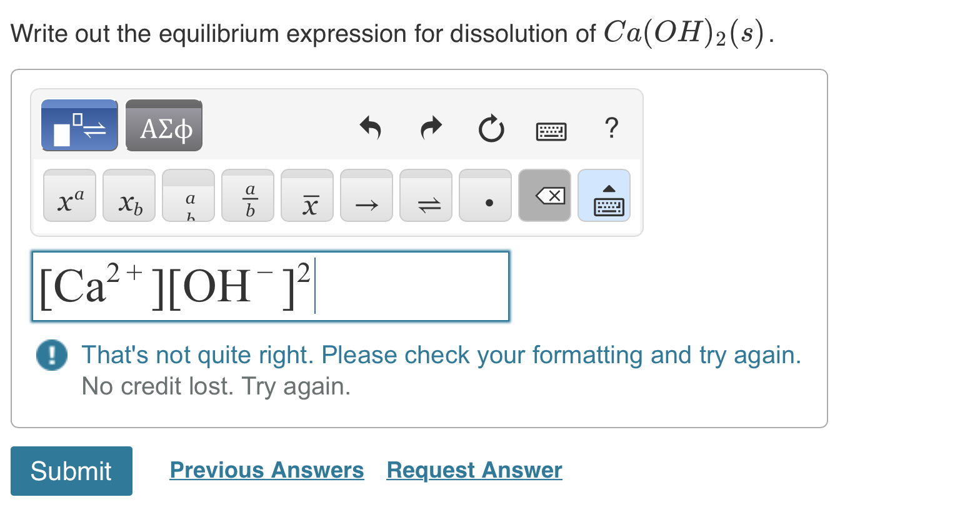
Task: Switch to the Greek symbols ΑΣφ palette
Action: (x=163, y=125)
